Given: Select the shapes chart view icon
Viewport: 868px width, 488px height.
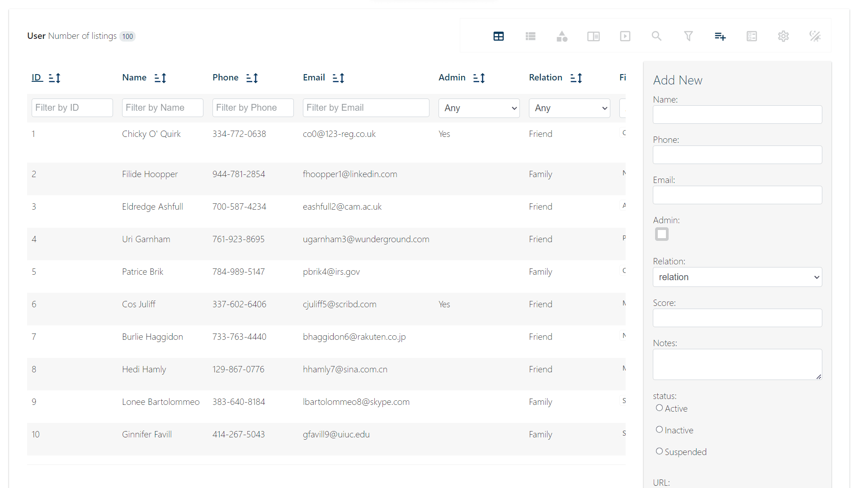Looking at the screenshot, I should [562, 36].
